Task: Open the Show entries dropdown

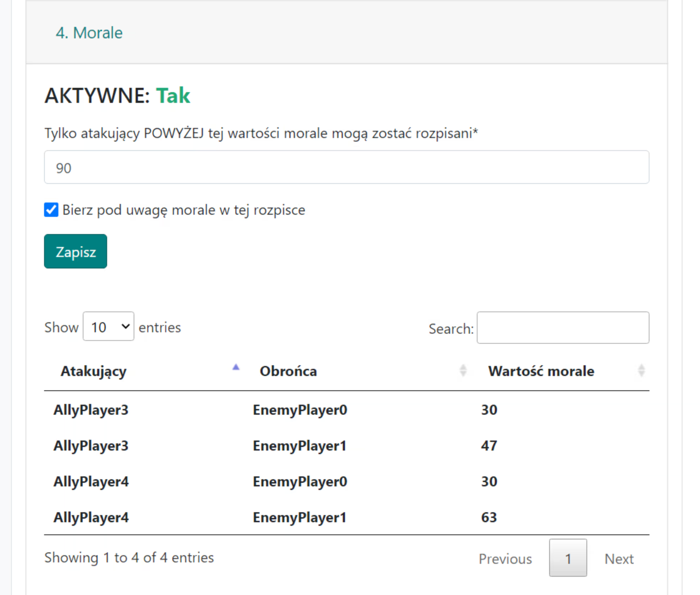Action: click(x=108, y=327)
